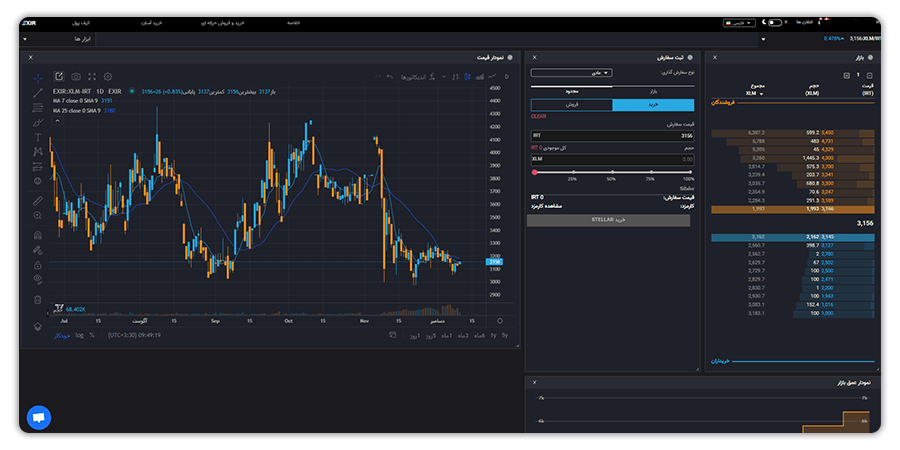Screen dimensions: 900x450
Task: Enter fullscreen chart mode
Action: 92,76
